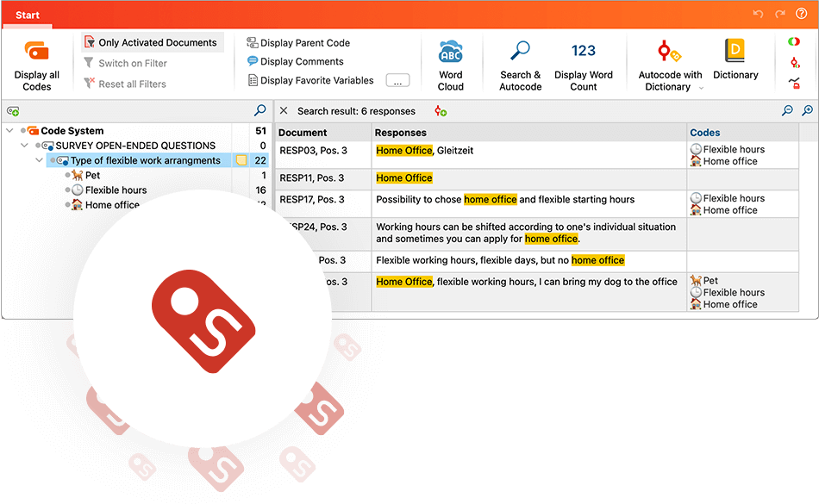The image size is (819, 504).
Task: Add a new code with green plus icon
Action: (13, 111)
